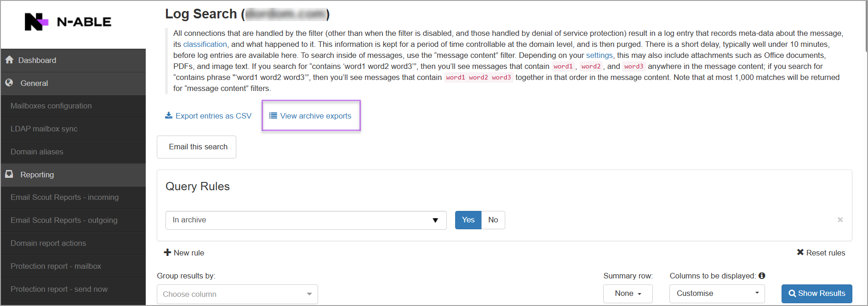Screen dimensions: 868x306
Task: Click the plus icon for New rule
Action: click(x=167, y=253)
